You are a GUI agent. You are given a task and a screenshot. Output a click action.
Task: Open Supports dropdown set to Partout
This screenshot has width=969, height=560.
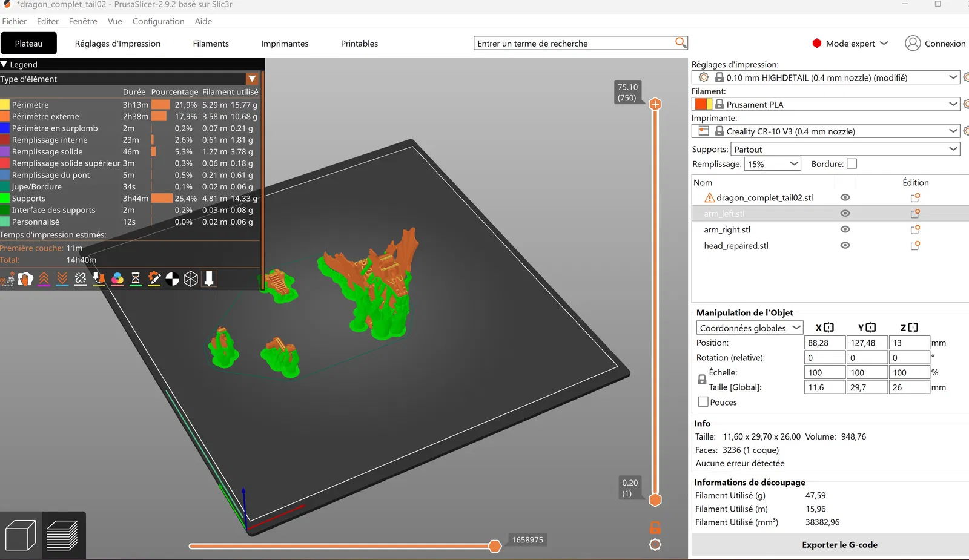(x=845, y=149)
